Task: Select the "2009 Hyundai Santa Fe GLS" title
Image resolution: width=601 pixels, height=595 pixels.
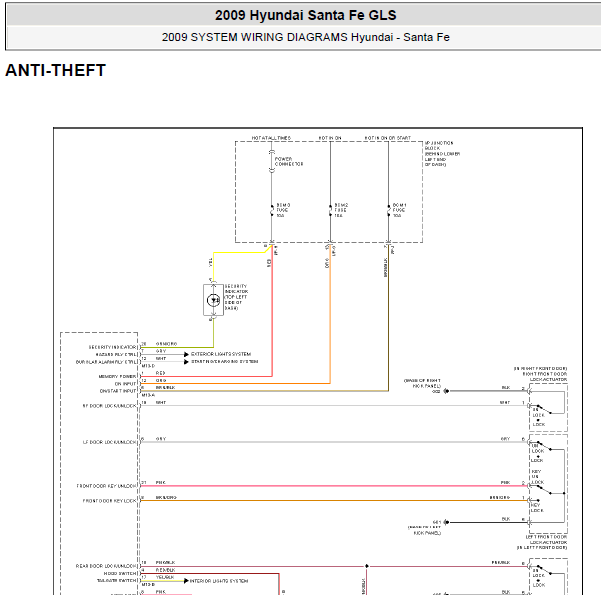Action: click(x=305, y=15)
